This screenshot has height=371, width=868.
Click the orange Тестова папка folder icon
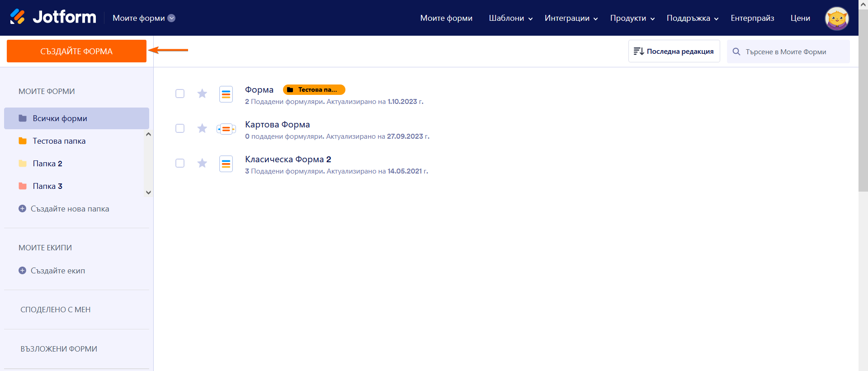(23, 141)
